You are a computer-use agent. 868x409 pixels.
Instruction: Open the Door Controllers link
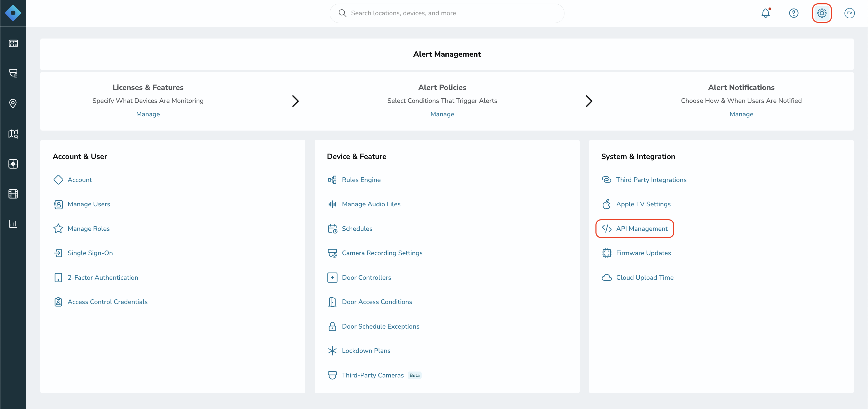[x=366, y=277]
